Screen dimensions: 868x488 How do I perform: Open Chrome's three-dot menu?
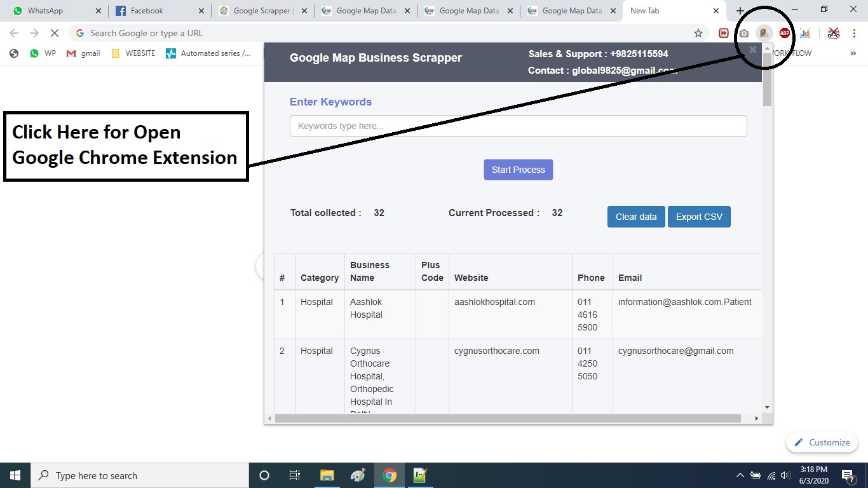[x=854, y=33]
